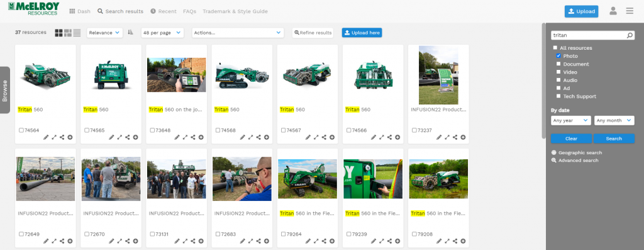Click the Upload button in header
The height and width of the screenshot is (250, 644).
click(x=581, y=11)
